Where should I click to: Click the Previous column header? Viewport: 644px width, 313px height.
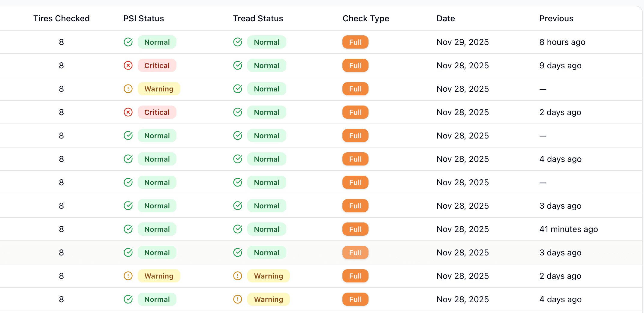point(556,18)
